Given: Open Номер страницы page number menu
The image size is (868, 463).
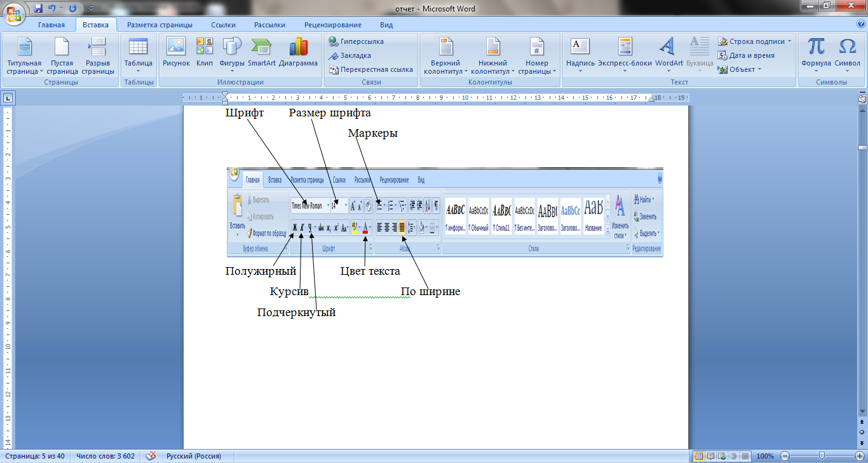Looking at the screenshot, I should [537, 56].
